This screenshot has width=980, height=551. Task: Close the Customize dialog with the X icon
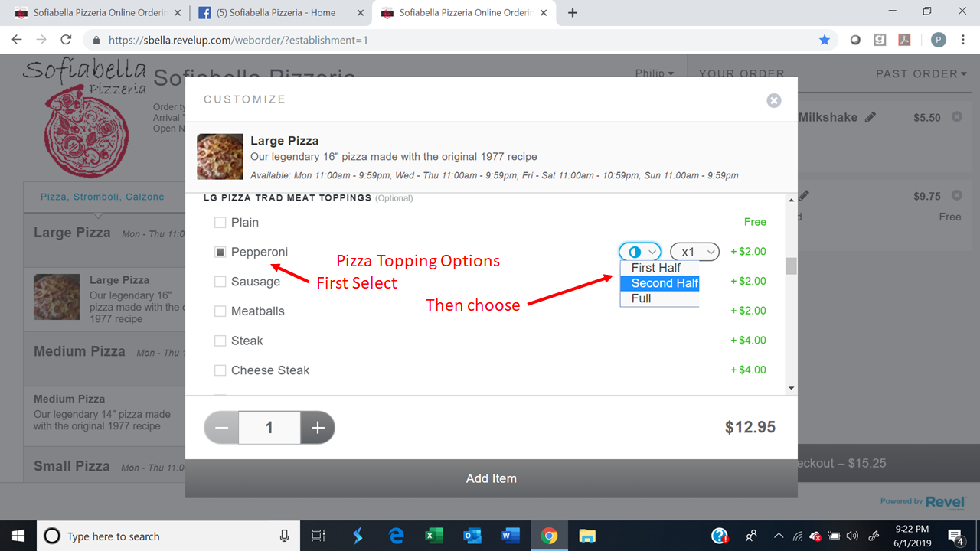tap(774, 100)
